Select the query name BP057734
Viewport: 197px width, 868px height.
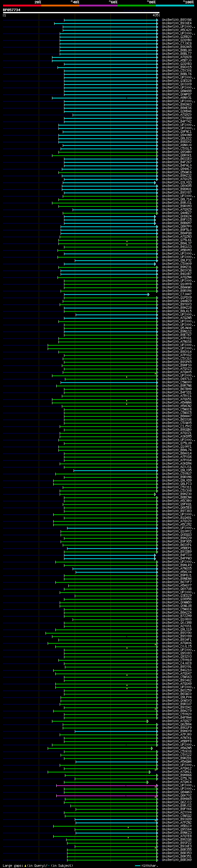[x=11, y=10]
